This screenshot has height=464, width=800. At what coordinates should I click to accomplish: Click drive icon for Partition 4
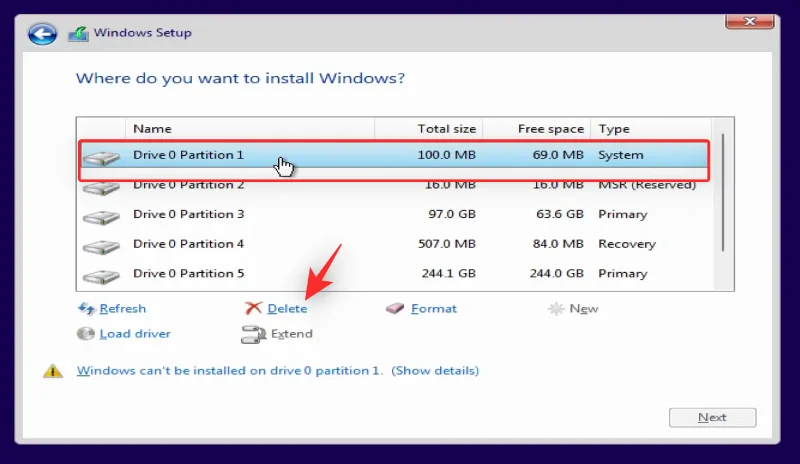tap(101, 247)
